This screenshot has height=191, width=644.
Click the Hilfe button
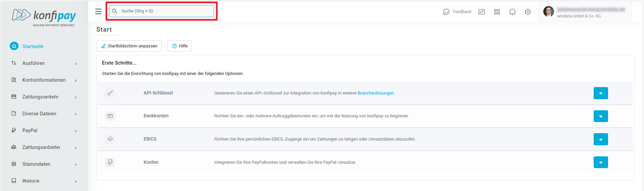pos(180,46)
